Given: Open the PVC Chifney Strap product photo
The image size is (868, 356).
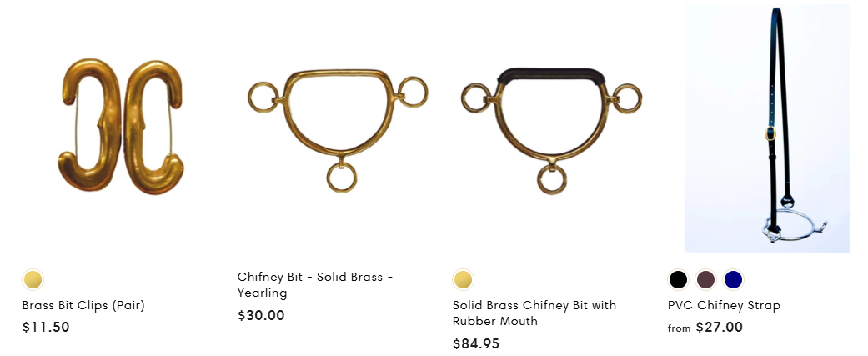Looking at the screenshot, I should [x=766, y=127].
